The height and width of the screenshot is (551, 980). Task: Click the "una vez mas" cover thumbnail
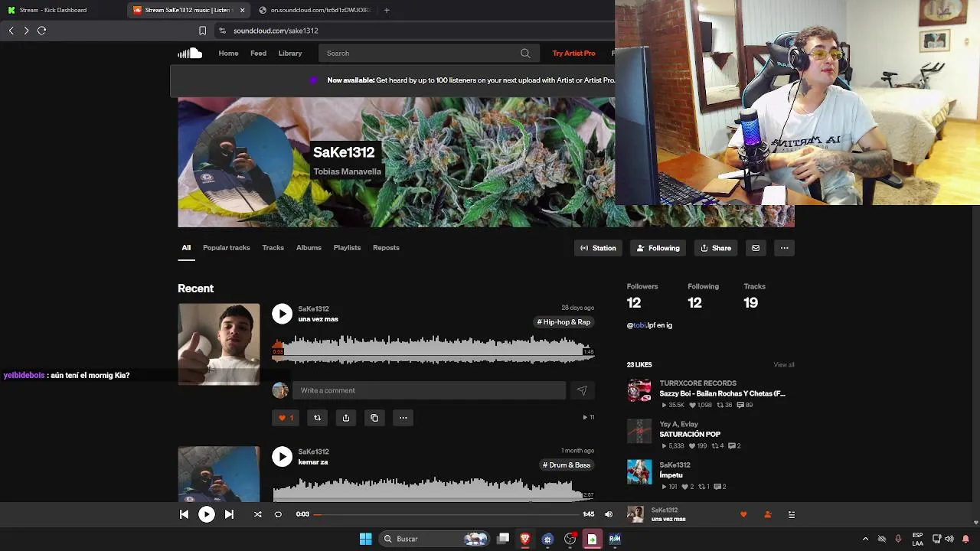(x=219, y=344)
